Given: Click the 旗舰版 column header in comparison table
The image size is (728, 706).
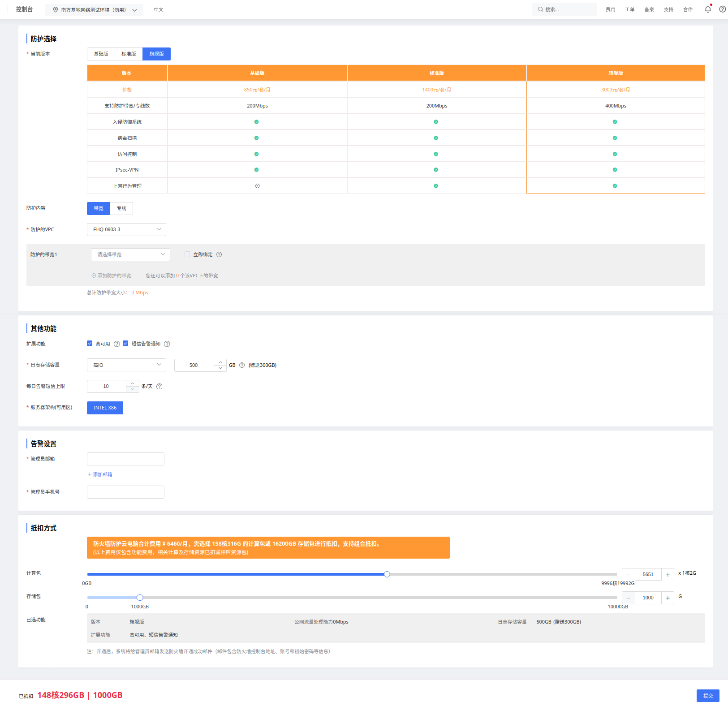Looking at the screenshot, I should [616, 73].
